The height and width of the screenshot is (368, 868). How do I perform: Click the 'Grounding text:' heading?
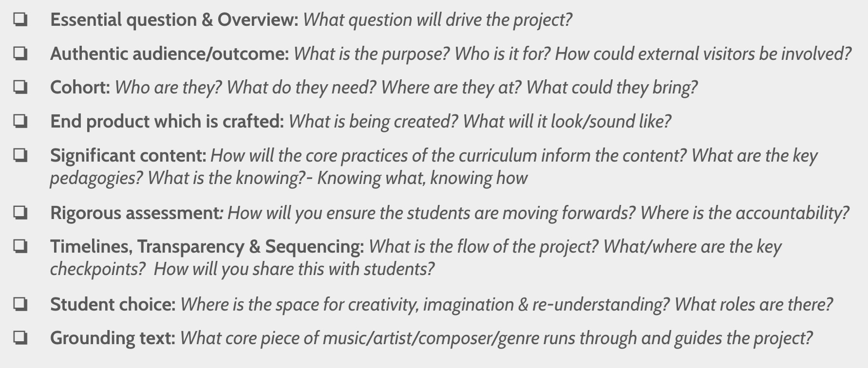pos(113,338)
